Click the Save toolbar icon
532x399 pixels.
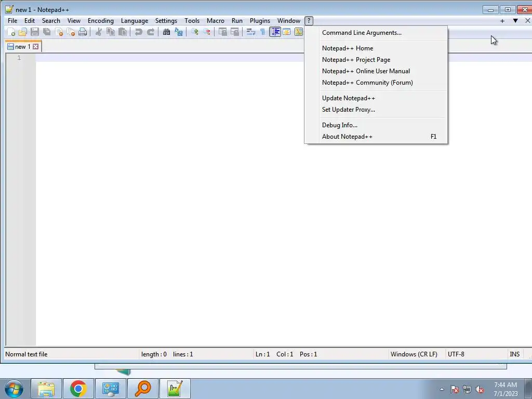click(35, 32)
